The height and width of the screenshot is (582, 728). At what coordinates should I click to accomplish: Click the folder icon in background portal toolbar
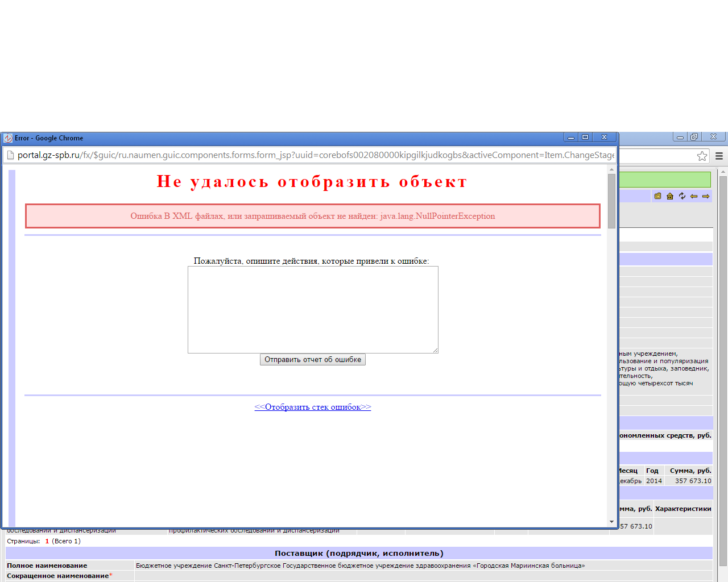657,196
